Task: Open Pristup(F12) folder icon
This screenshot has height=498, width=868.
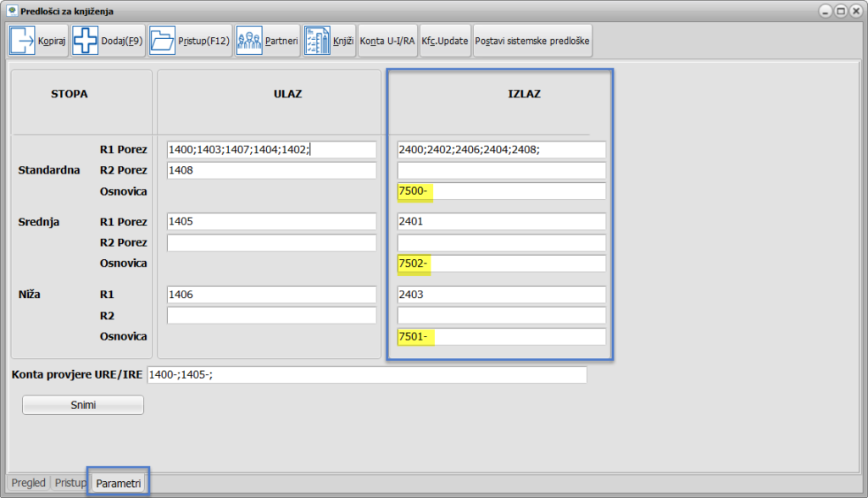Action: tap(162, 41)
